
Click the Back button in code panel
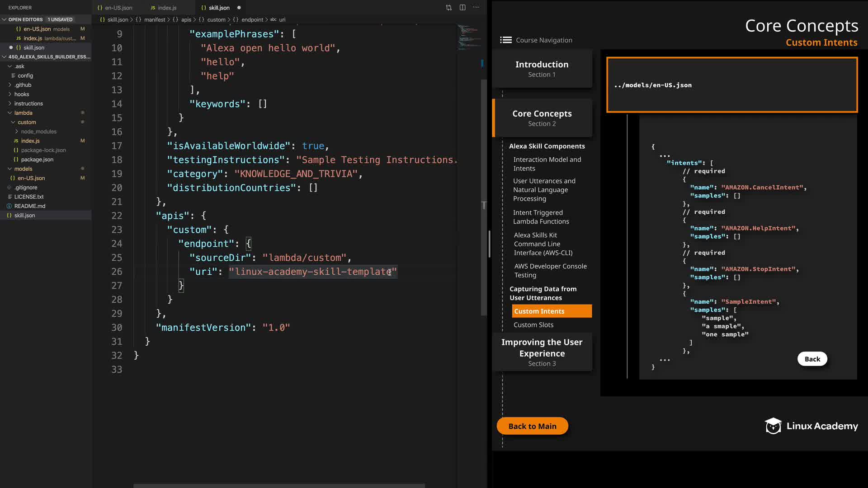pyautogui.click(x=812, y=359)
